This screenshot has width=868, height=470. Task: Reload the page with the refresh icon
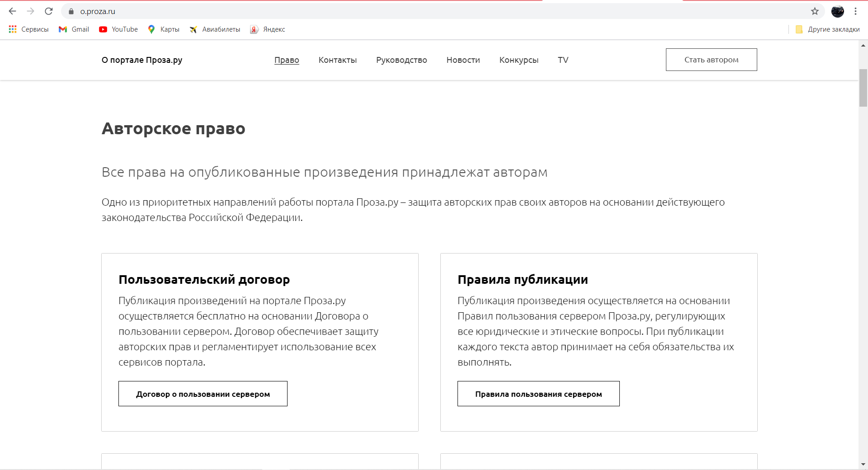tap(49, 11)
